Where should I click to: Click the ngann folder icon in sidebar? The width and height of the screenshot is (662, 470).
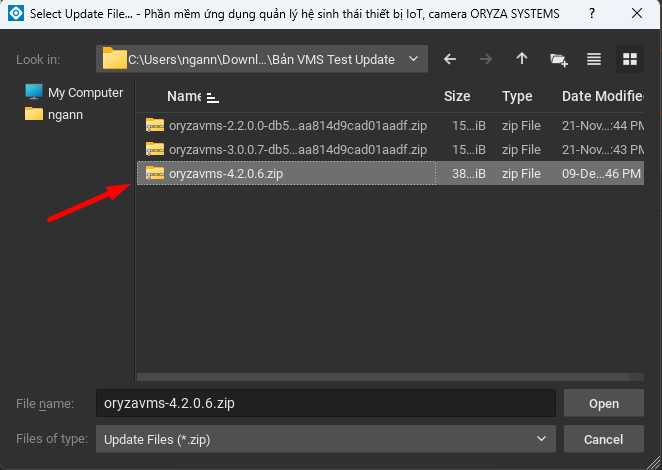tap(34, 114)
